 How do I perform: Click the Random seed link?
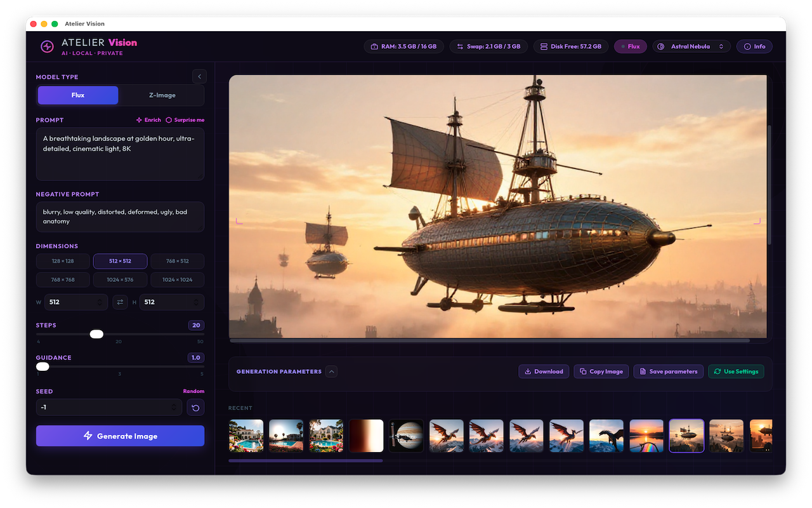coord(193,391)
